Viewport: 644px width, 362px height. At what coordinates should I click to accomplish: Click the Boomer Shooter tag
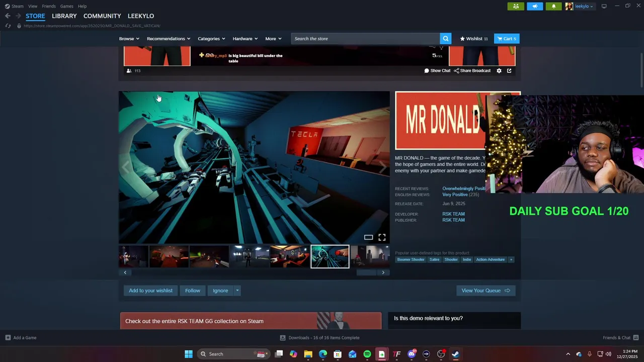pos(411,259)
